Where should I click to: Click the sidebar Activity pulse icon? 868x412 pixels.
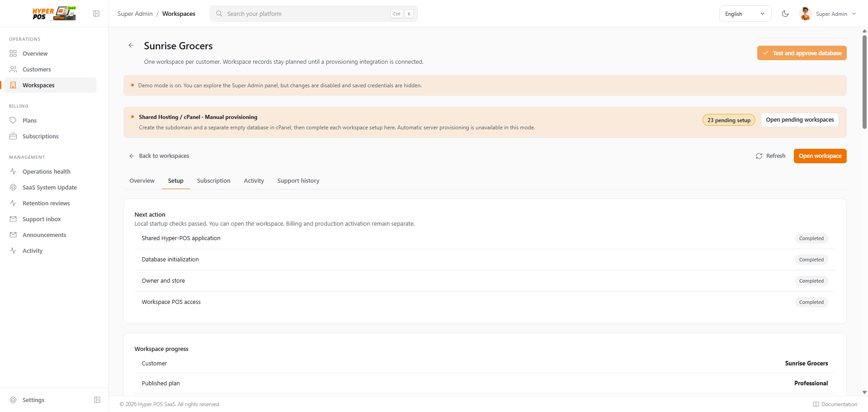click(x=13, y=251)
